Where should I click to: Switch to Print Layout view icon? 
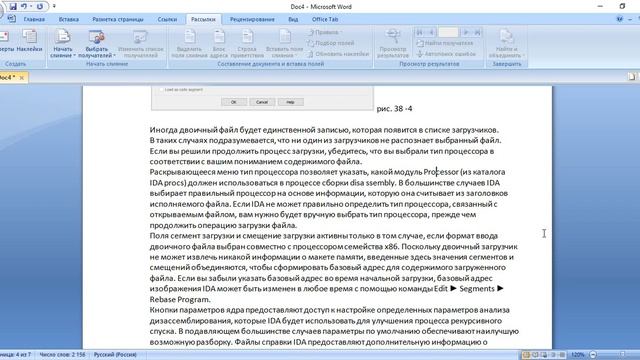pyautogui.click(x=527, y=355)
